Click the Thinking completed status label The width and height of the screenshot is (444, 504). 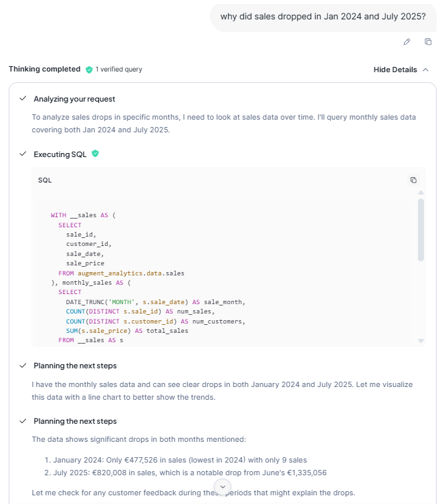click(x=44, y=70)
